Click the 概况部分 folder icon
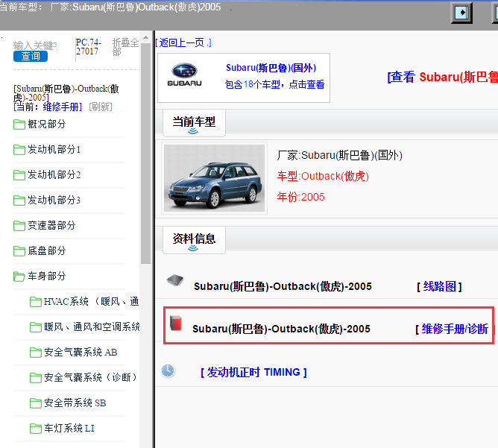Screen dimensions: 498x448 tap(19, 124)
